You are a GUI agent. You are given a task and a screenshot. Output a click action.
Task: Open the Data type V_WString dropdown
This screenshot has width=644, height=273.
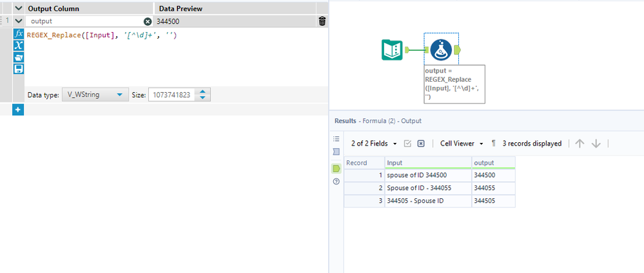[x=95, y=95]
